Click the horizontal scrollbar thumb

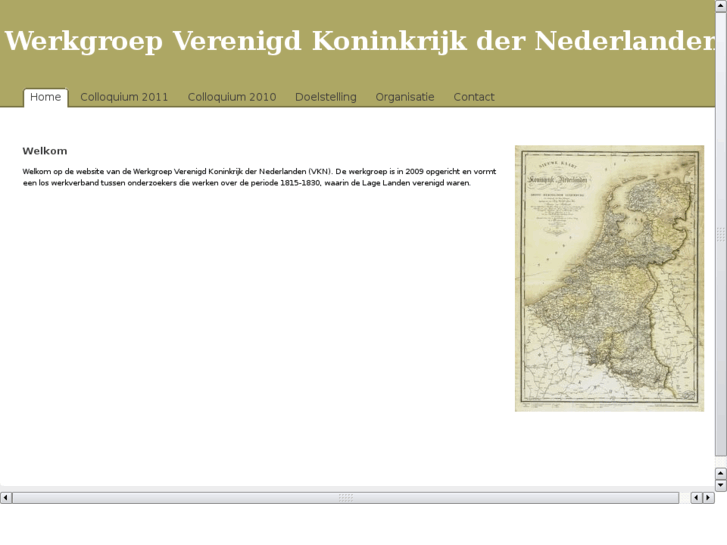coord(346,498)
